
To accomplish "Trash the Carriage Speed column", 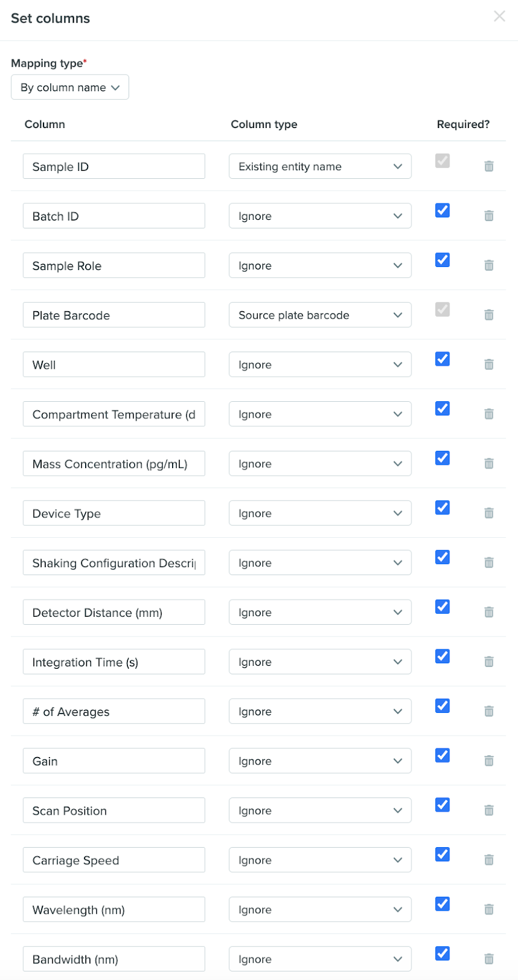I will 489,860.
